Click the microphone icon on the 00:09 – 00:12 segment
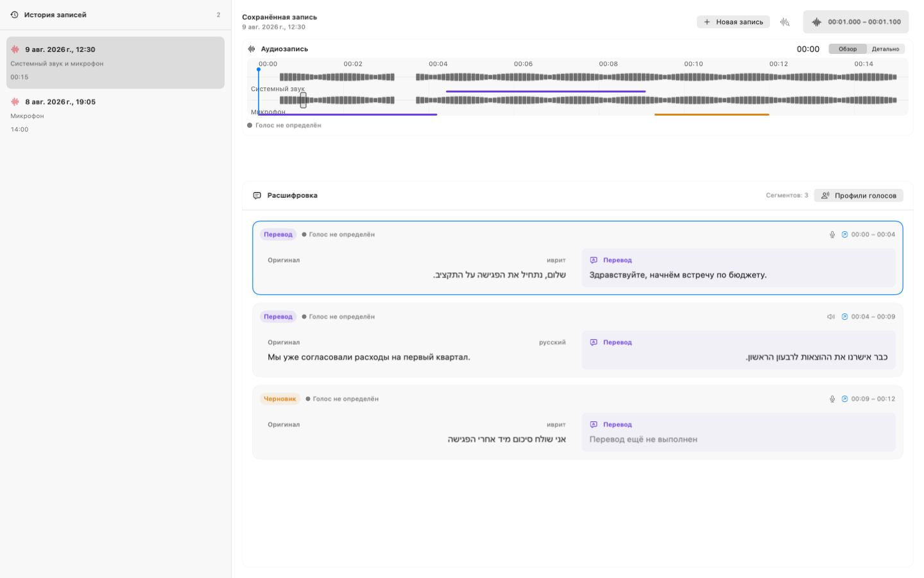 pos(832,399)
